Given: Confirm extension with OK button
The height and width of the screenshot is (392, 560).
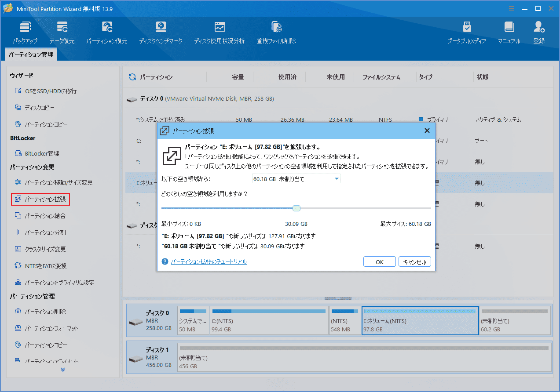Looking at the screenshot, I should coord(380,261).
